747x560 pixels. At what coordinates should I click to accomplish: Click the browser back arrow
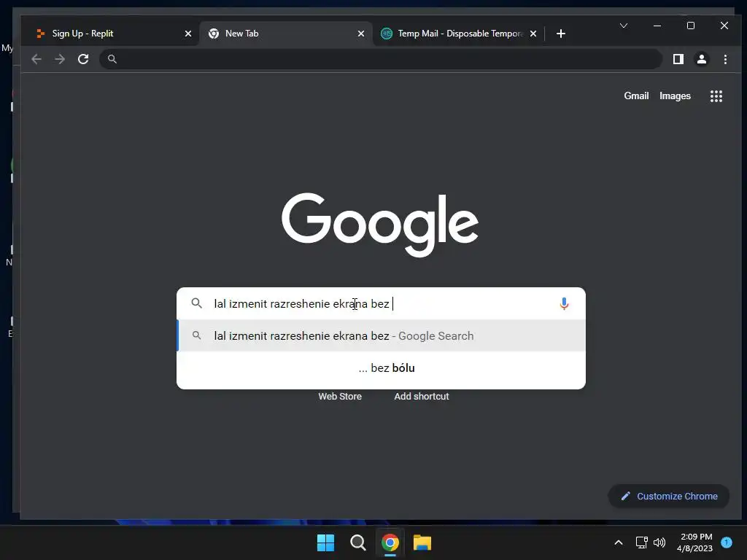pyautogui.click(x=36, y=59)
